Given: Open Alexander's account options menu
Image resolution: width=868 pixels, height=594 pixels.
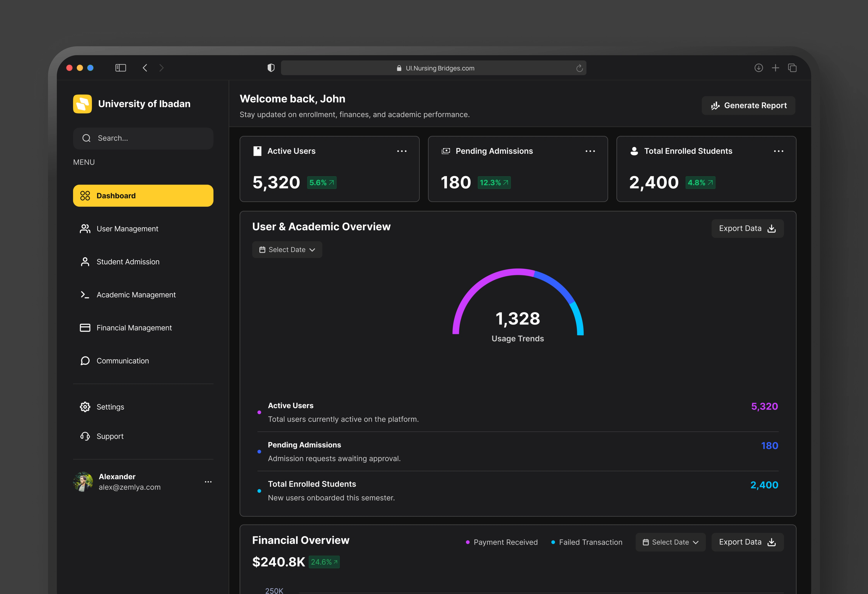Looking at the screenshot, I should click(x=208, y=482).
